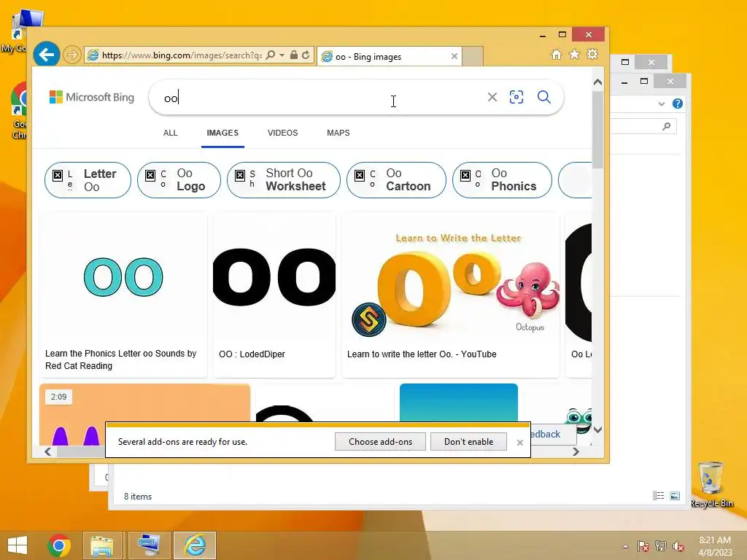Select the Recycle Bin desktop icon
Screen dimensions: 747x560
pyautogui.click(x=712, y=484)
